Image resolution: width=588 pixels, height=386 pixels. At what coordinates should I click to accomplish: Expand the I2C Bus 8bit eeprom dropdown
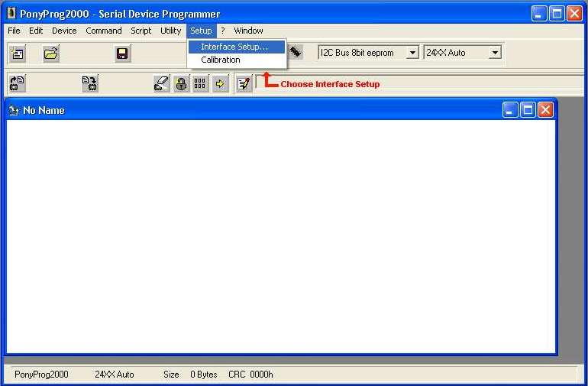coord(412,53)
